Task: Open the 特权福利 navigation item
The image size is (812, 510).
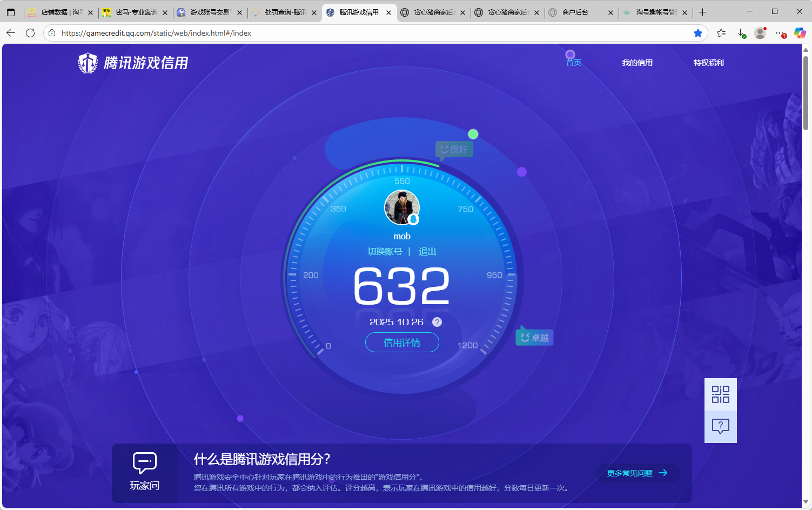Action: coord(708,63)
